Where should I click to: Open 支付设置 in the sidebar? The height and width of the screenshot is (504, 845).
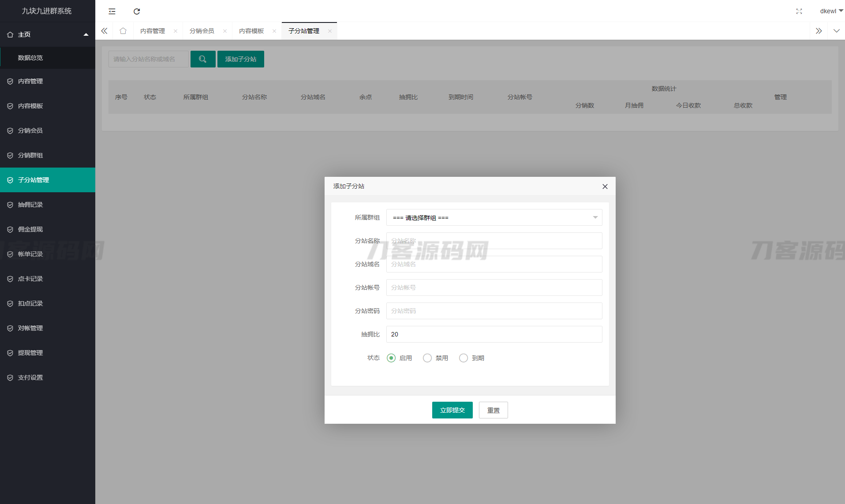pyautogui.click(x=48, y=377)
